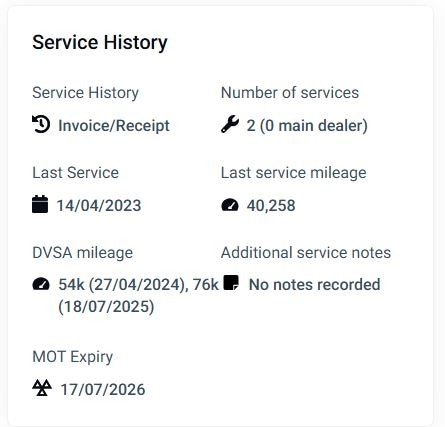Click the No notes recorded text
445x427 pixels.
315,285
